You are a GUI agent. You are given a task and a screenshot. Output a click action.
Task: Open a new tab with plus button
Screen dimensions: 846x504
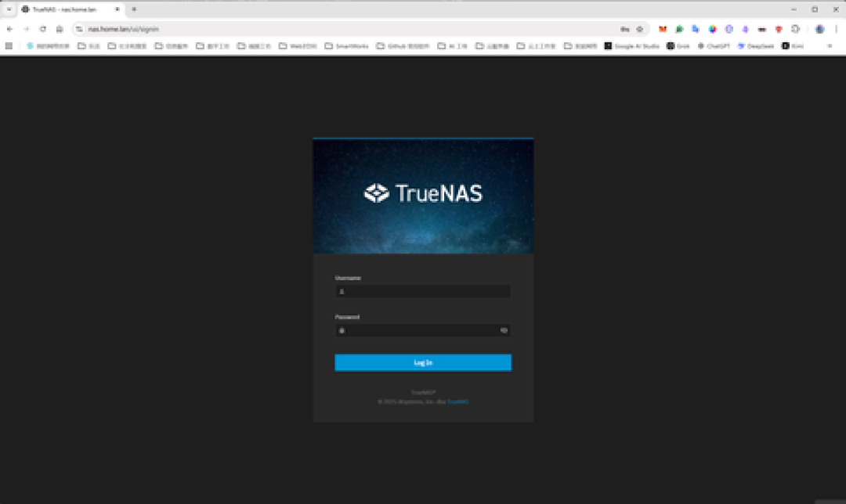[x=134, y=9]
